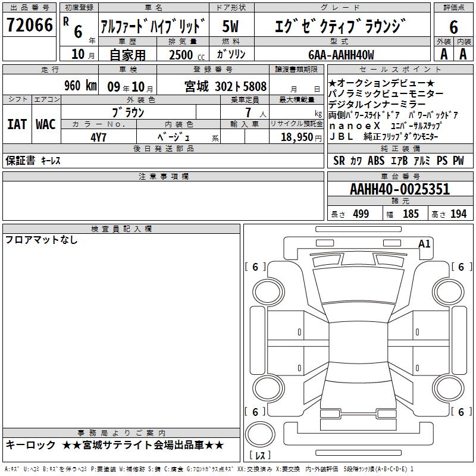Click the door shape 5W value

coord(231,26)
